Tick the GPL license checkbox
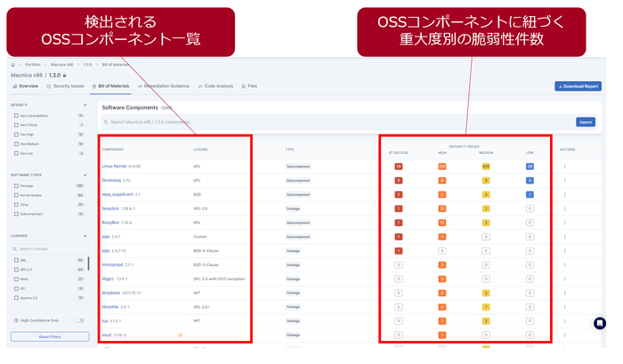This screenshot has height=364, width=623. click(14, 260)
